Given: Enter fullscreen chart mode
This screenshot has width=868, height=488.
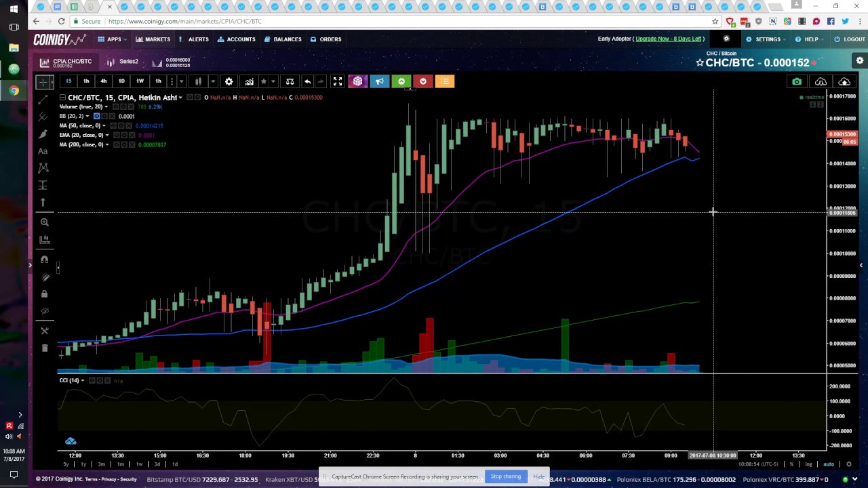Looking at the screenshot, I should [x=337, y=81].
